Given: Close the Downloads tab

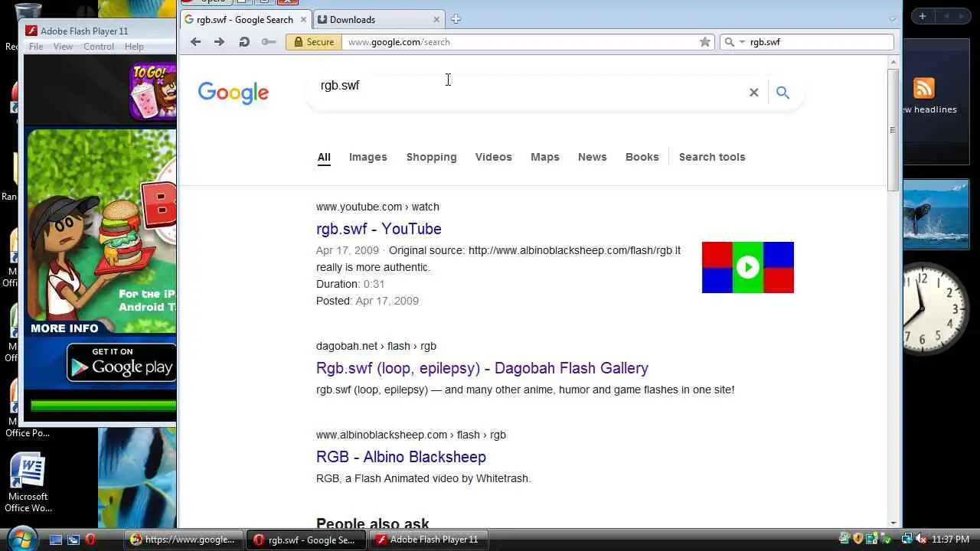Looking at the screenshot, I should point(437,19).
